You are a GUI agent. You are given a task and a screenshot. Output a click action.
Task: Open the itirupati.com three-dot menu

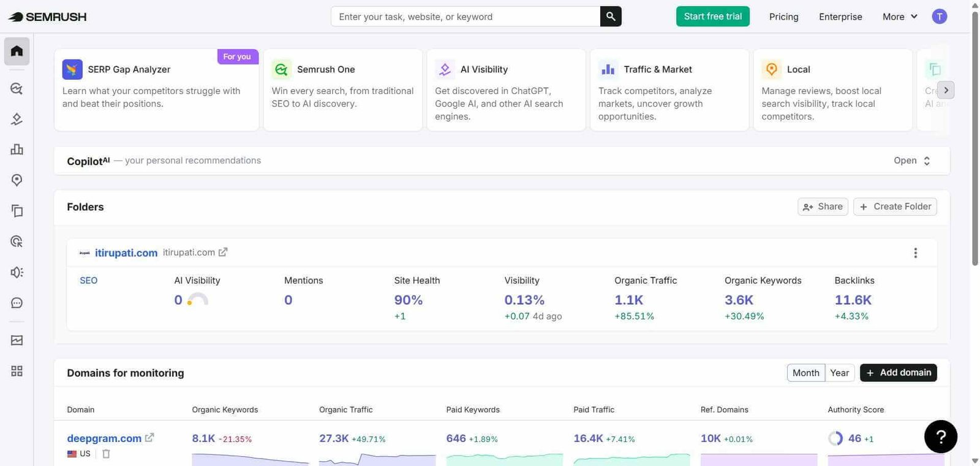point(916,253)
